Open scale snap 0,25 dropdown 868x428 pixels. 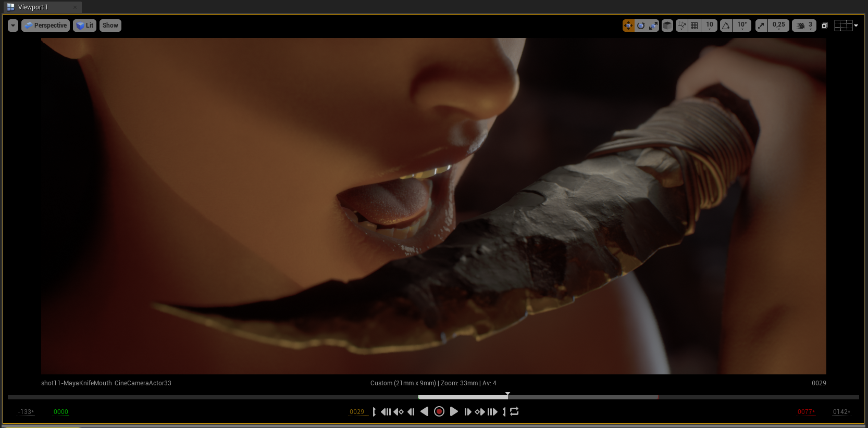pos(779,26)
